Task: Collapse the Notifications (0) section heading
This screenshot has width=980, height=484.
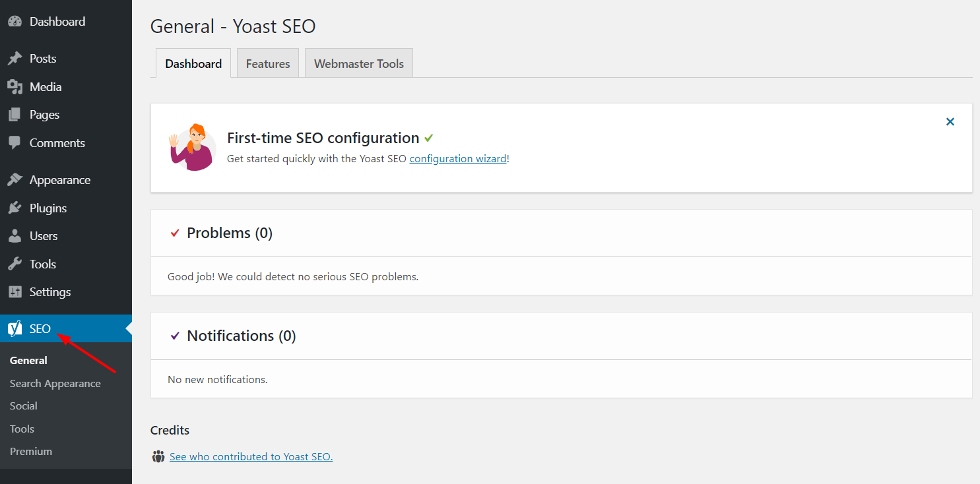Action: (242, 336)
